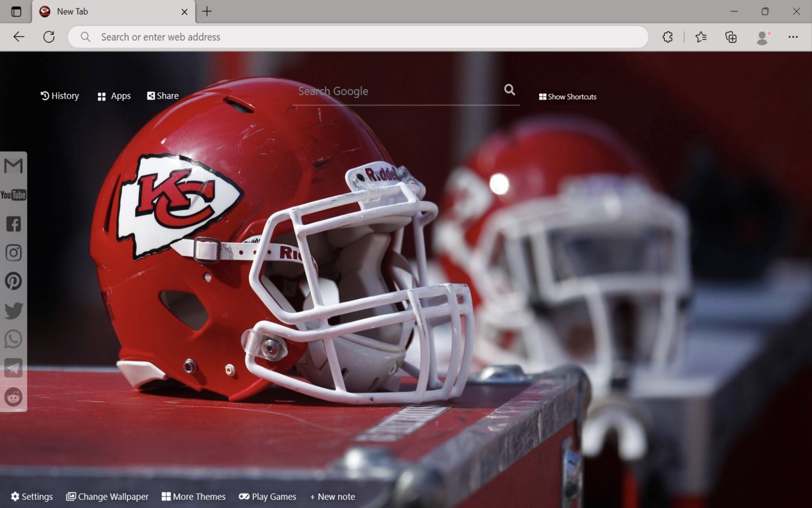Screen dimensions: 812x508
Task: Open YouTube from the sidebar
Action: pyautogui.click(x=13, y=195)
